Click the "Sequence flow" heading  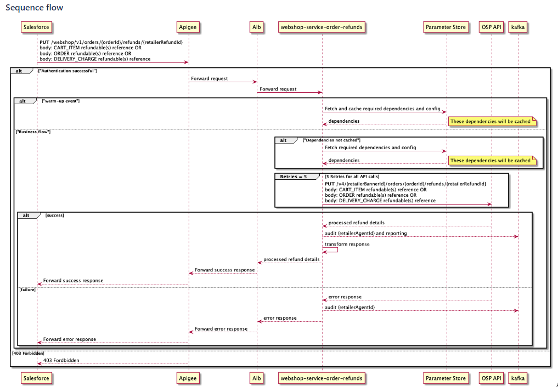pos(34,8)
